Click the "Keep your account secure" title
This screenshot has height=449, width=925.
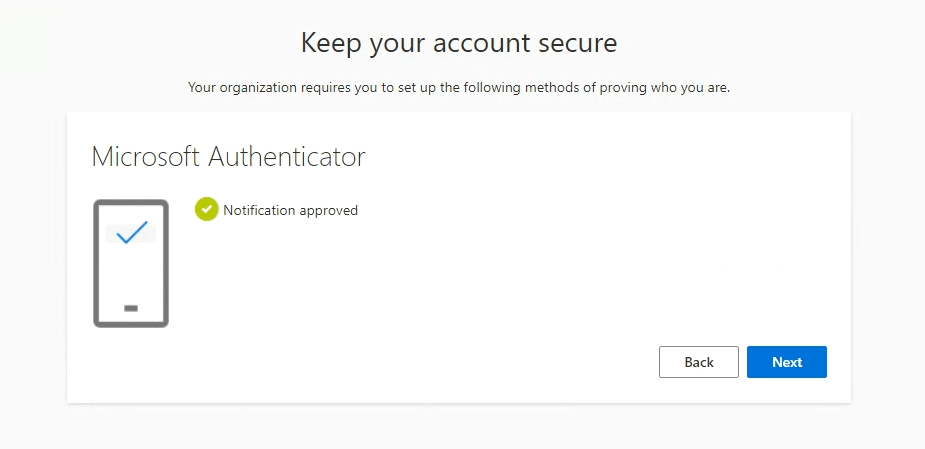coord(459,43)
